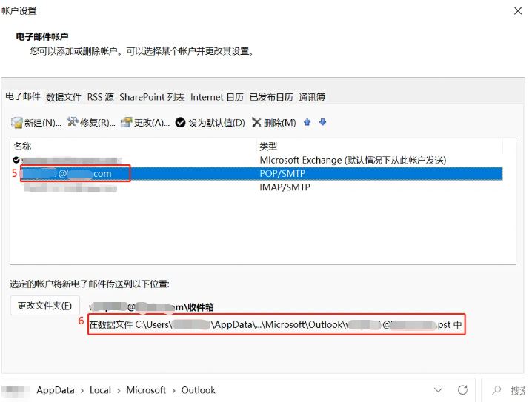Click the Explorer refresh icon
Image resolution: width=532 pixels, height=402 pixels.
pos(462,390)
